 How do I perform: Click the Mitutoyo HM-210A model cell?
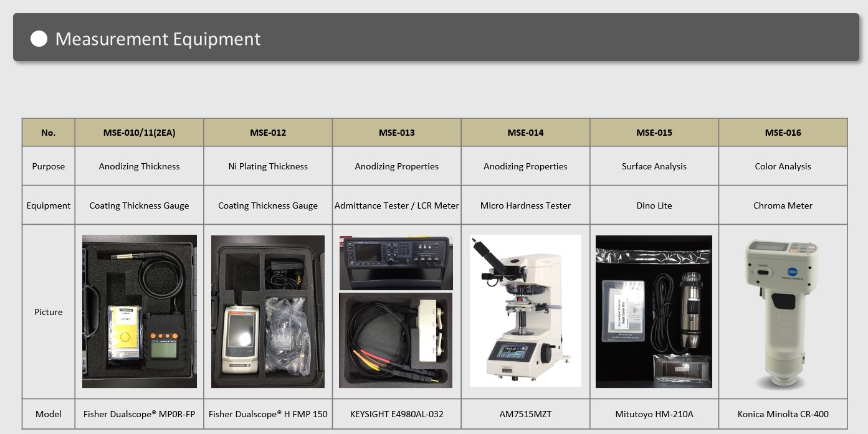[654, 414]
